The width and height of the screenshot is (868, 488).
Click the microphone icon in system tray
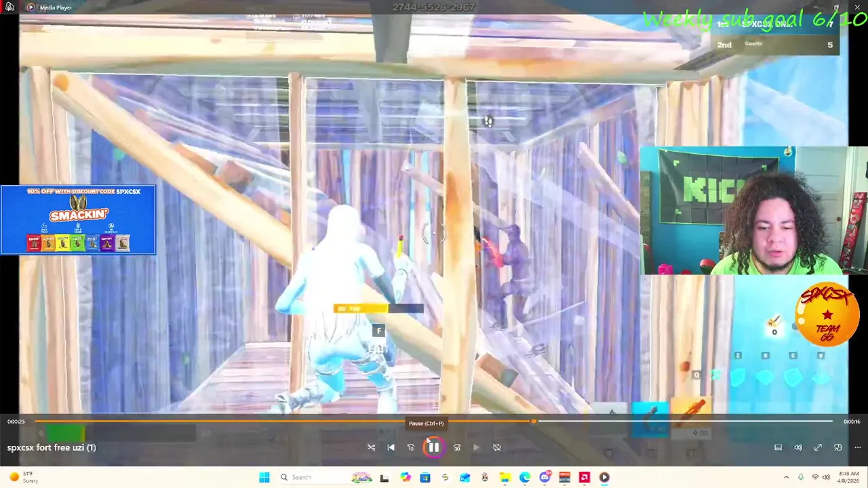(801, 477)
